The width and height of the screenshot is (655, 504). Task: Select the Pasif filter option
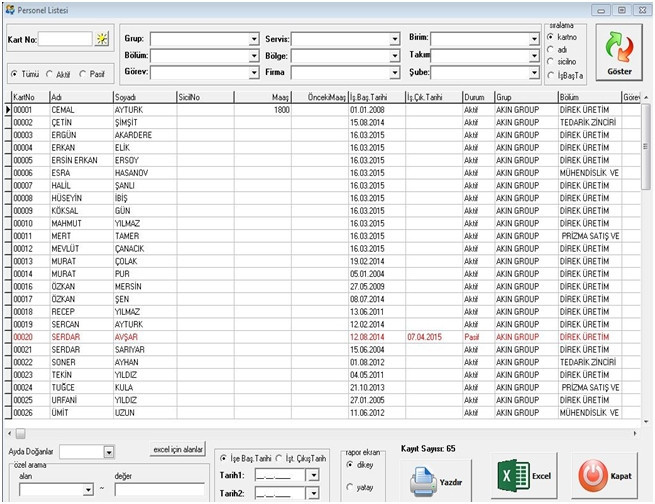click(x=82, y=74)
